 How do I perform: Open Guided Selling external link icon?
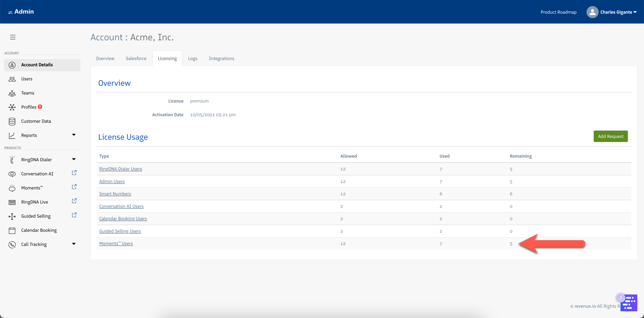pos(74,215)
